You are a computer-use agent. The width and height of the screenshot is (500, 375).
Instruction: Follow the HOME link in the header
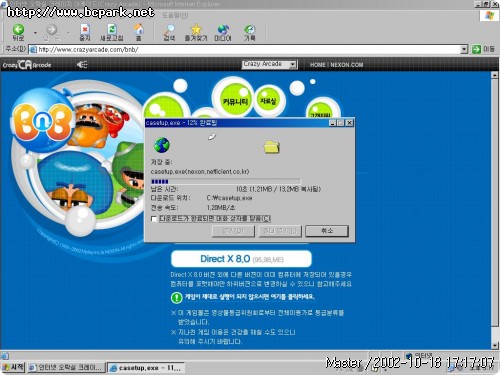[317, 65]
